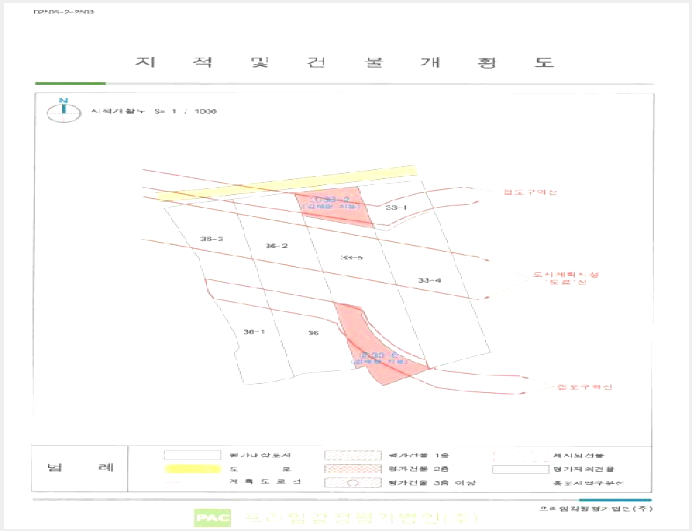This screenshot has height=531, width=692.
Task: Click the '평가제외건물' empty box legend swatch
Action: click(x=521, y=469)
